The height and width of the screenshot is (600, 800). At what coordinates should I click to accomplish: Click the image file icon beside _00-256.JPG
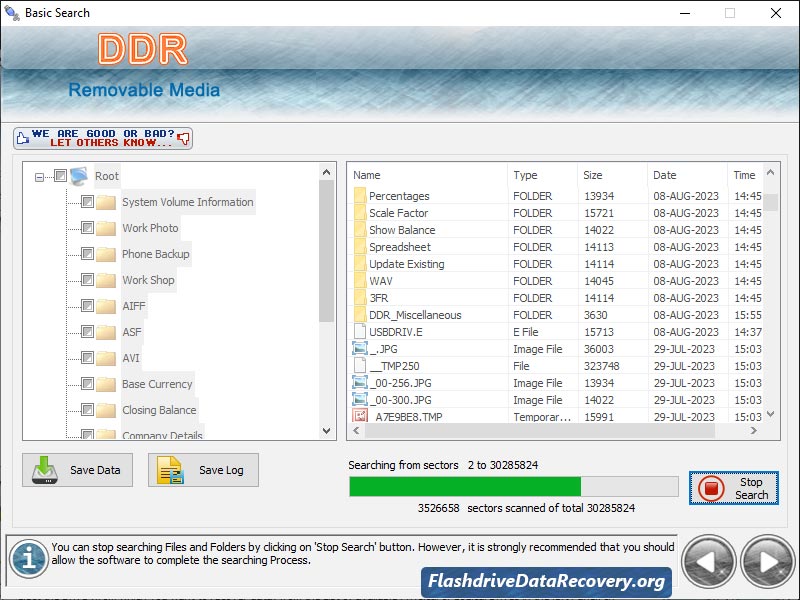[359, 382]
